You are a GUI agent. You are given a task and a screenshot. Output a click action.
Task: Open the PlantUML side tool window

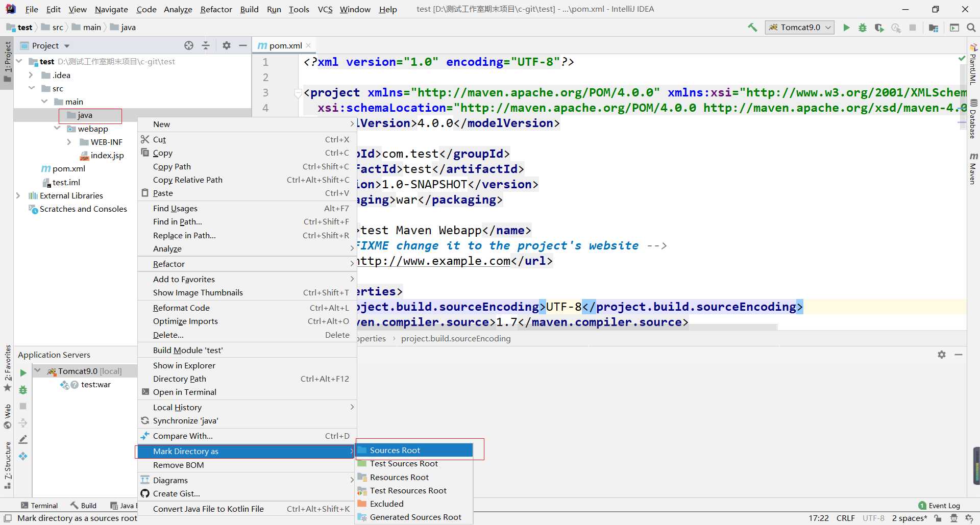point(973,64)
